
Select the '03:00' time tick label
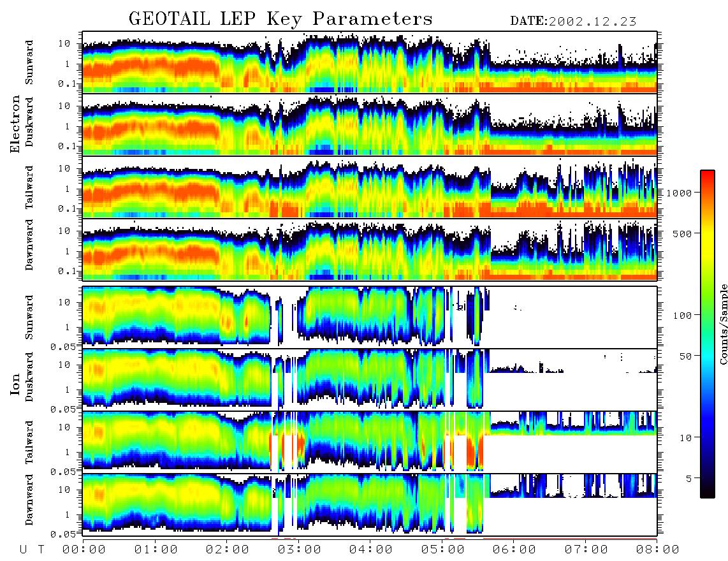click(x=300, y=550)
